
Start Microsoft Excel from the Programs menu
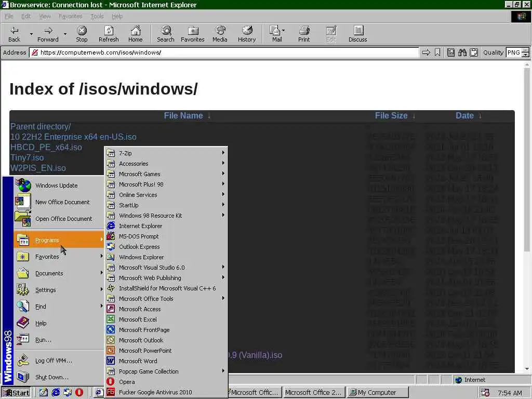(x=166, y=320)
